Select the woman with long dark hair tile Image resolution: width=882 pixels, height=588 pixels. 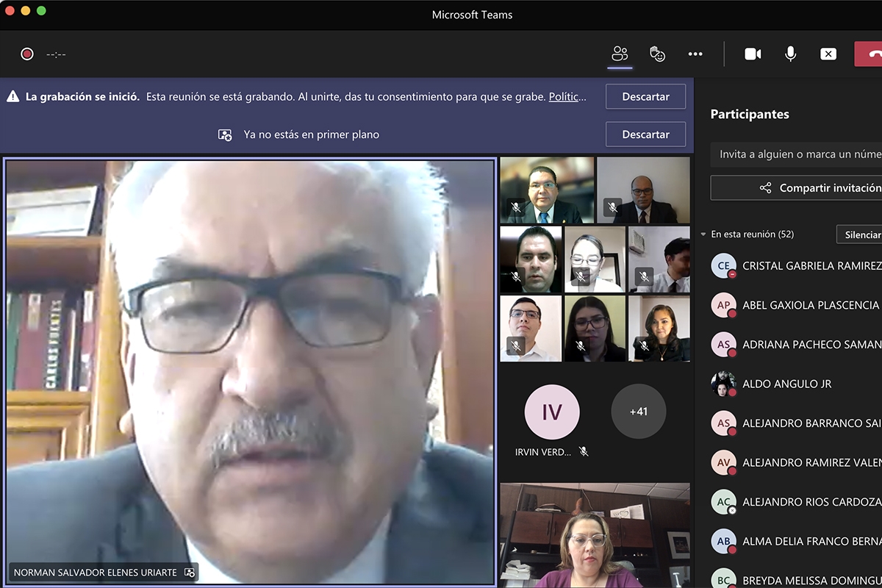coord(595,329)
